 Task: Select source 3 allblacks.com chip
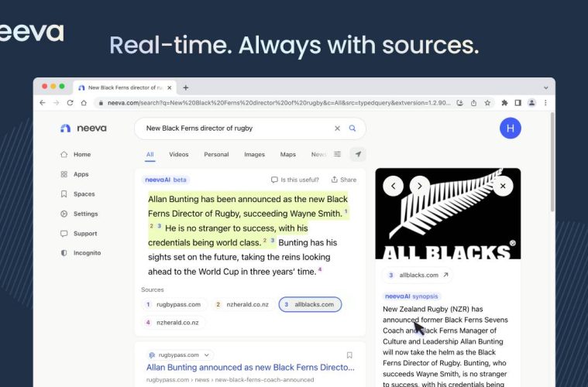point(310,305)
